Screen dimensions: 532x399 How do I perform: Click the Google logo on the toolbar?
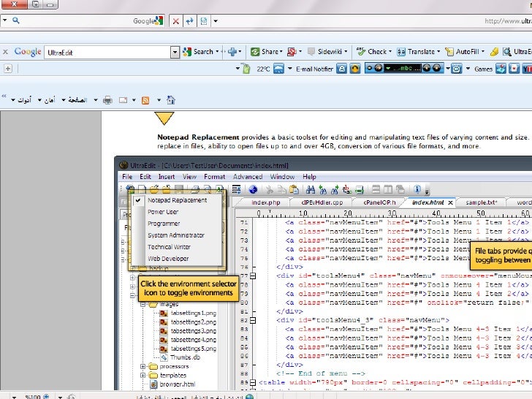click(28, 52)
